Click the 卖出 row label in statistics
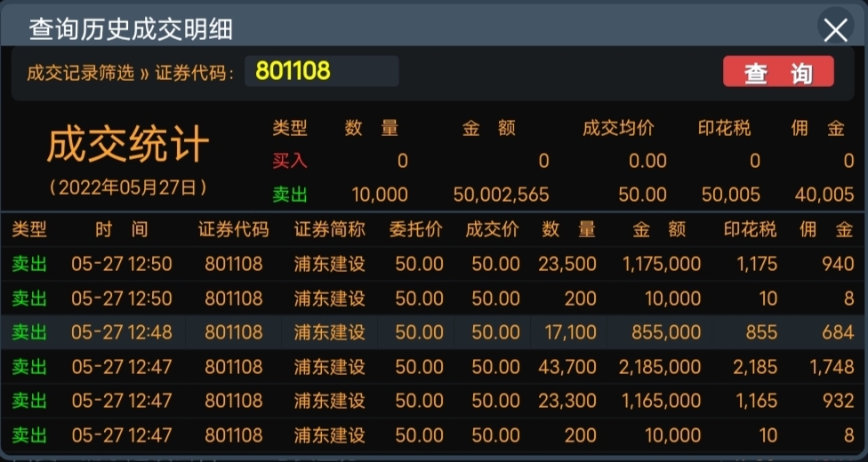Viewport: 868px width, 462px height. tap(290, 195)
